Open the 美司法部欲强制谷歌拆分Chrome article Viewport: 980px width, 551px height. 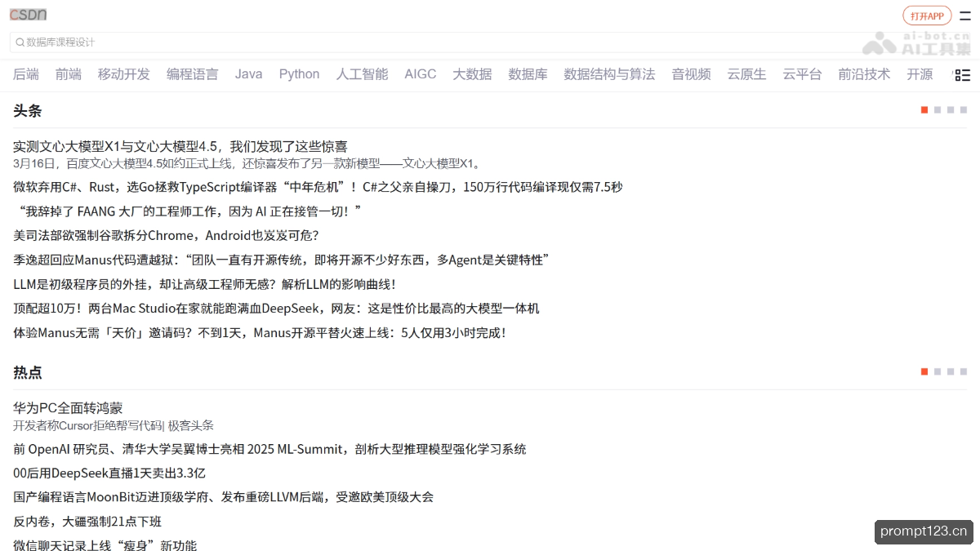click(x=166, y=236)
